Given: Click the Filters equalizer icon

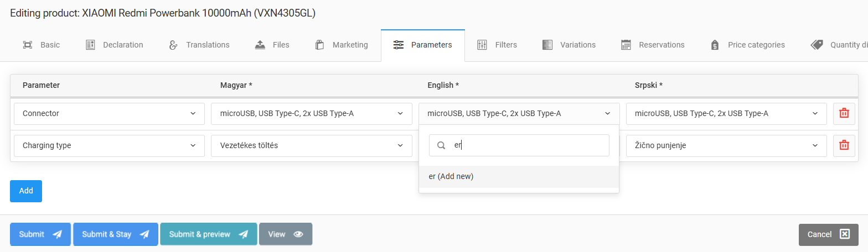Looking at the screenshot, I should (x=482, y=45).
